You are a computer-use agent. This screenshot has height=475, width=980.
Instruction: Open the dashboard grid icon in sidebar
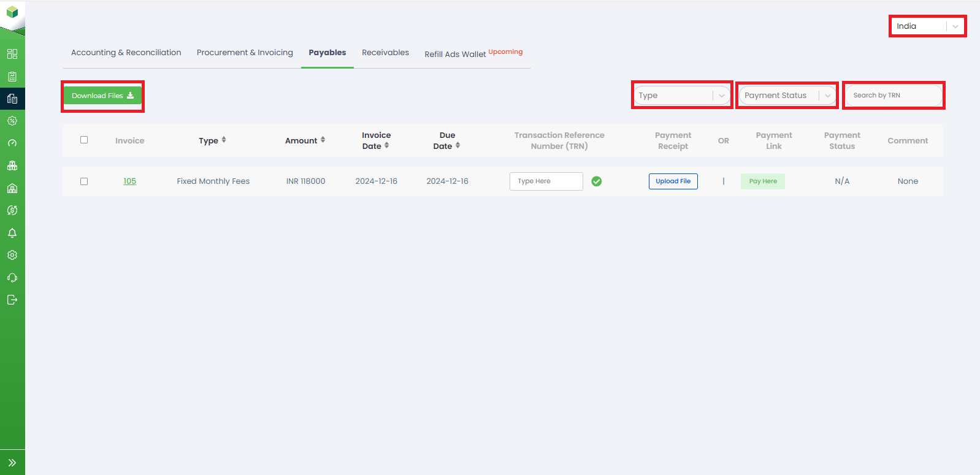click(12, 54)
